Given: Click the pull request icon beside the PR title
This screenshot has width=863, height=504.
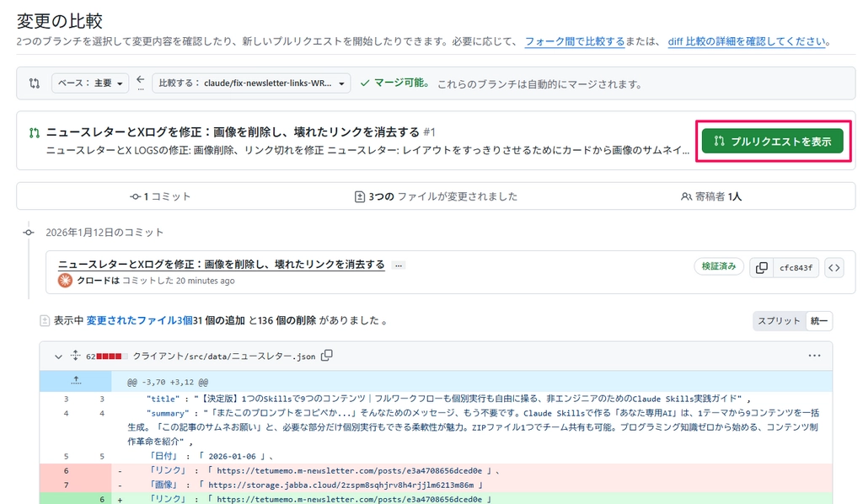Looking at the screenshot, I should point(34,132).
